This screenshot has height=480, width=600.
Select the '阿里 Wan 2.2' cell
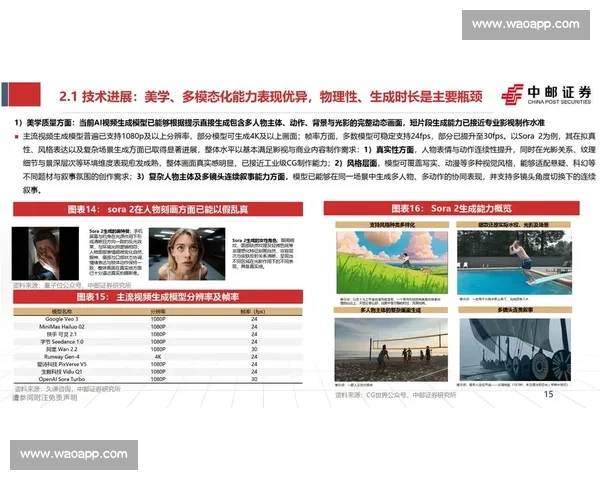click(62, 349)
